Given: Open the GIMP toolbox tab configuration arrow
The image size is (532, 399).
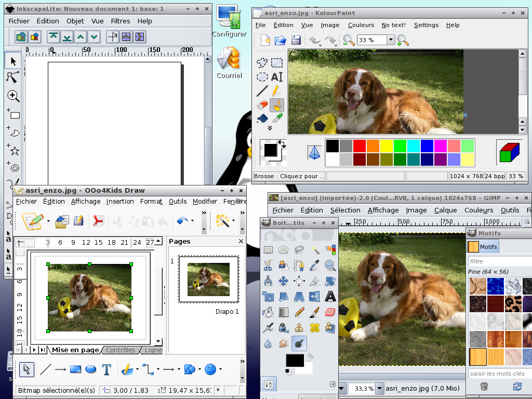Looking at the screenshot, I should pyautogui.click(x=332, y=384).
